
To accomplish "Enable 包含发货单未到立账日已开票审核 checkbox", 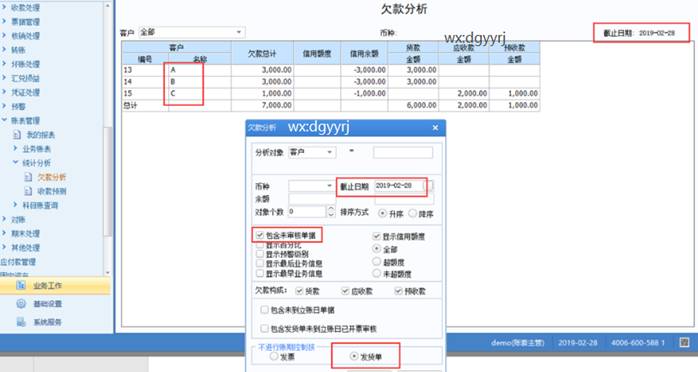I will click(264, 328).
